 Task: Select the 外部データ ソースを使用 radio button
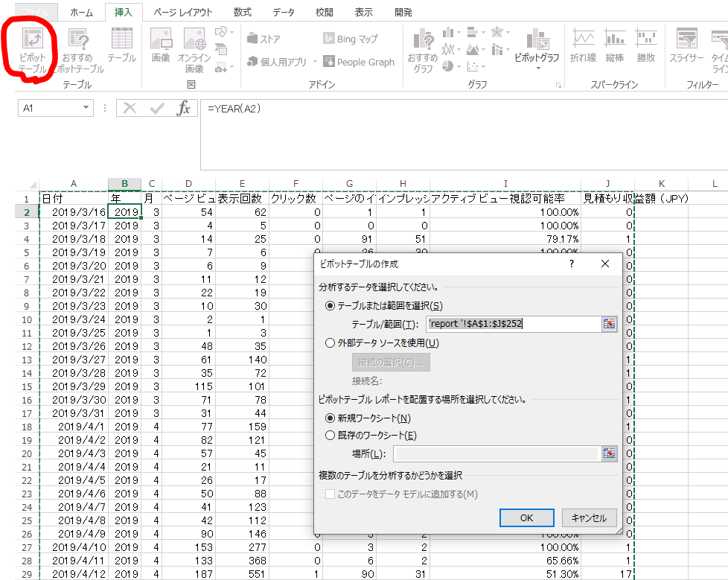330,343
